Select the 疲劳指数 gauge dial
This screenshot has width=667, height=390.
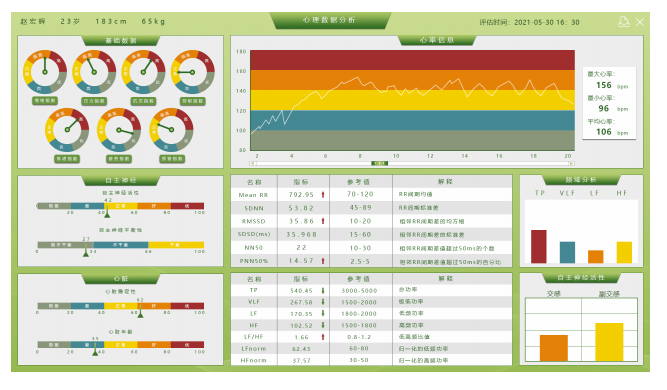click(x=119, y=130)
